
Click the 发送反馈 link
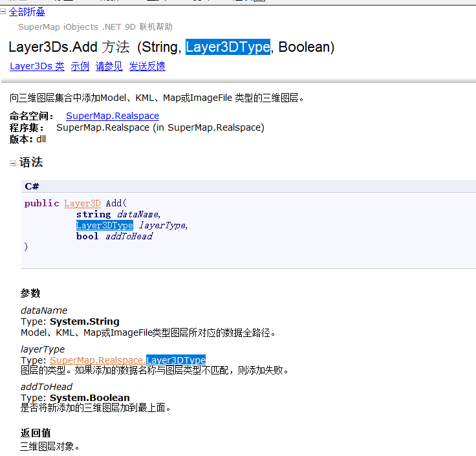tap(147, 66)
